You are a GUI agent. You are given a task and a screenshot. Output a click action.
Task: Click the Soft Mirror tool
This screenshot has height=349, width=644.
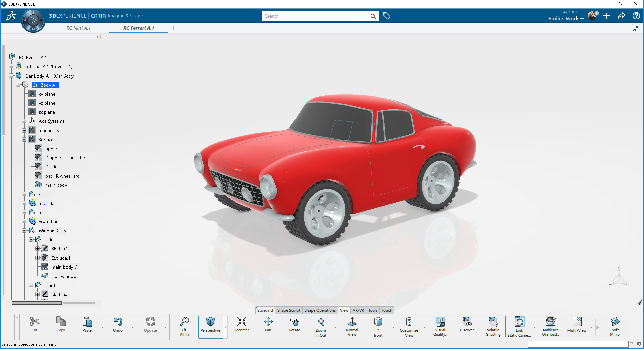[x=615, y=326]
